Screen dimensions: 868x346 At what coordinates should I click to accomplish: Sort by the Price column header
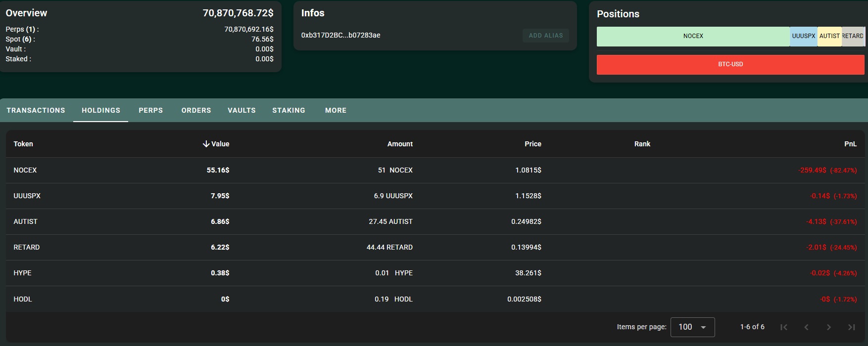pos(533,144)
